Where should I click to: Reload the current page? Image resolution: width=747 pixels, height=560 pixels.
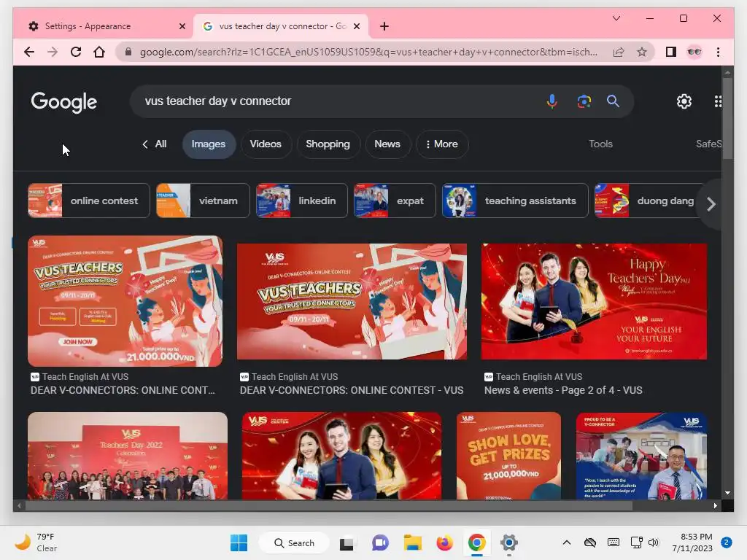(76, 52)
